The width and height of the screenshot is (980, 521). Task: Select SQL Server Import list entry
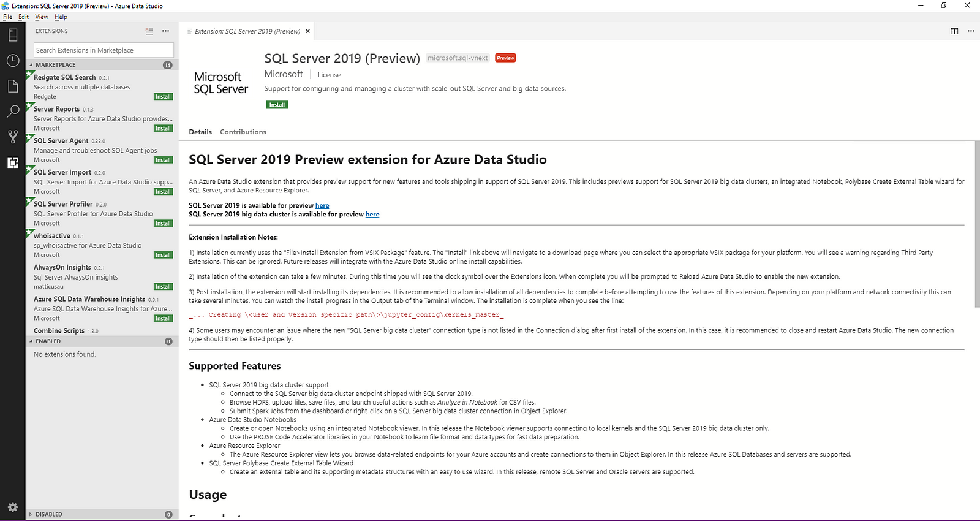102,182
